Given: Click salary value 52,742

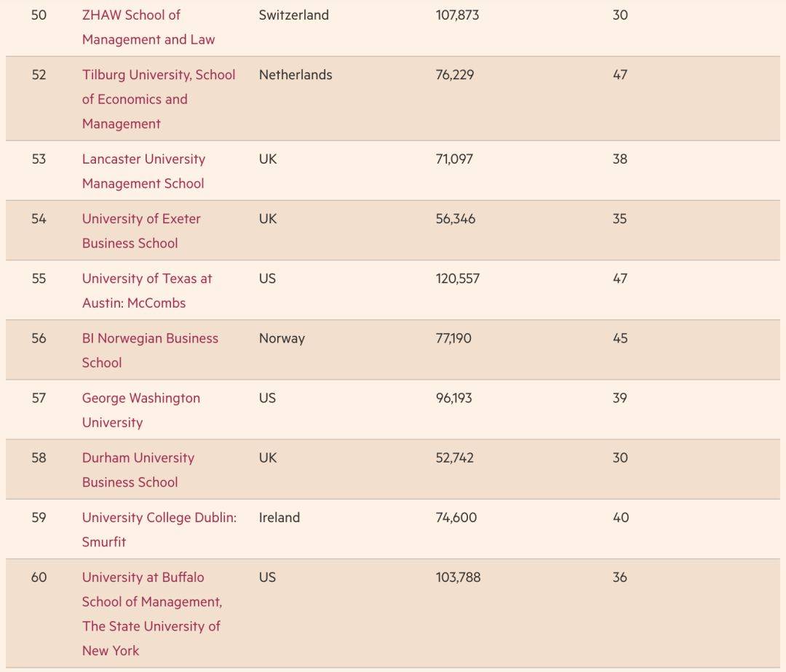Looking at the screenshot, I should coord(454,457).
